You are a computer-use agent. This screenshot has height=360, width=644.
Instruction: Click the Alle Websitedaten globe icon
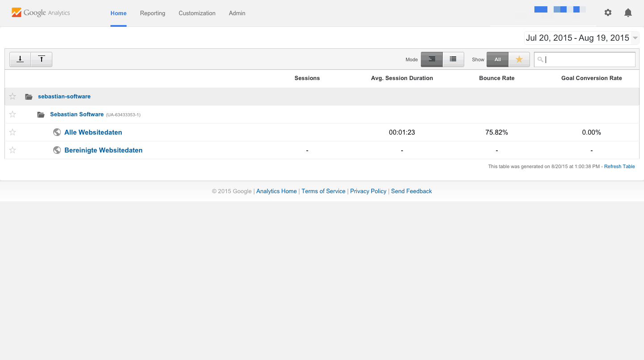(x=57, y=132)
